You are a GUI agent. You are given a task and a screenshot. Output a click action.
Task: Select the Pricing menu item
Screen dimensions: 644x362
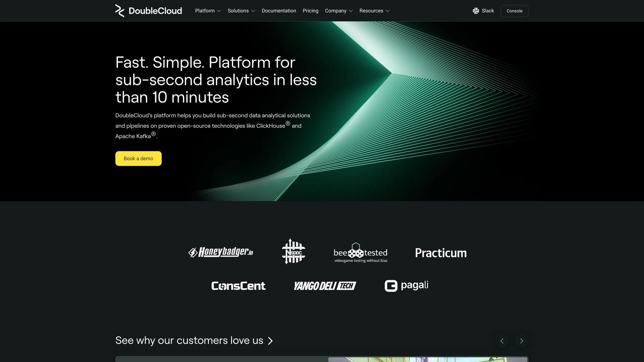[x=311, y=11]
